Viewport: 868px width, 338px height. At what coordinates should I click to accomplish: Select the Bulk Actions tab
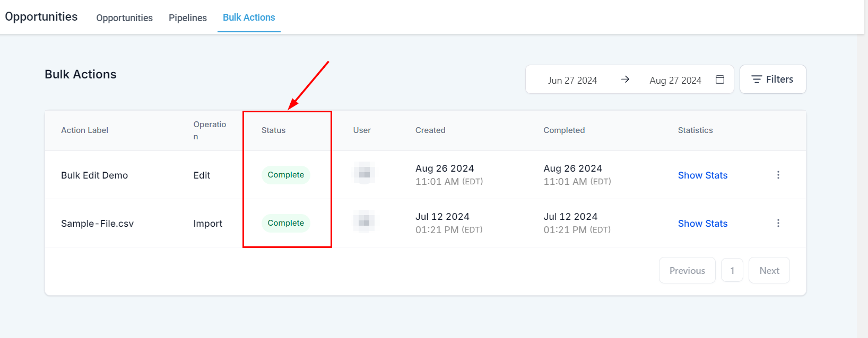(249, 17)
